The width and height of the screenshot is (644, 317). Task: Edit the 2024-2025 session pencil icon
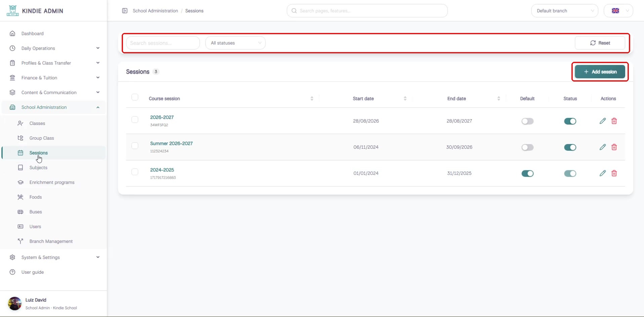[603, 173]
